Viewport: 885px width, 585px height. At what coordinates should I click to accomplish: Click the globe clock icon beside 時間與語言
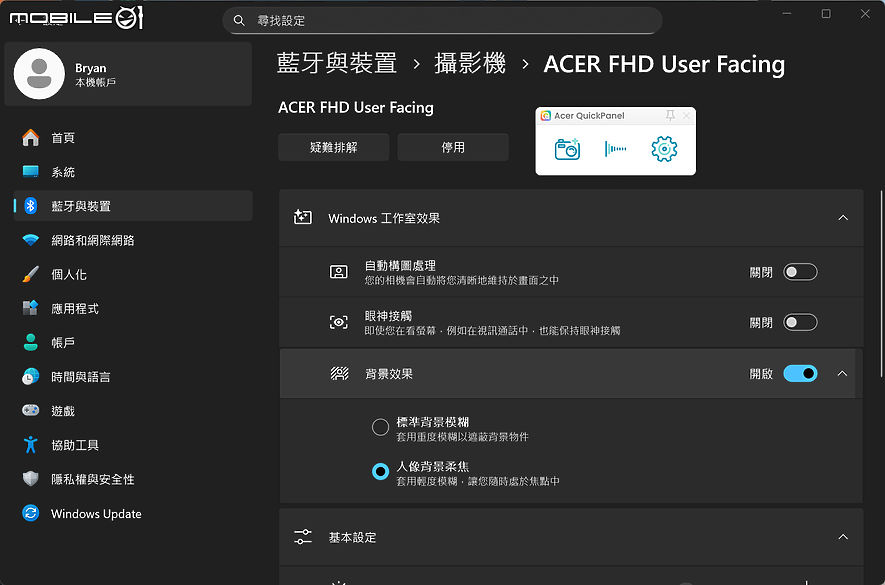[x=30, y=377]
